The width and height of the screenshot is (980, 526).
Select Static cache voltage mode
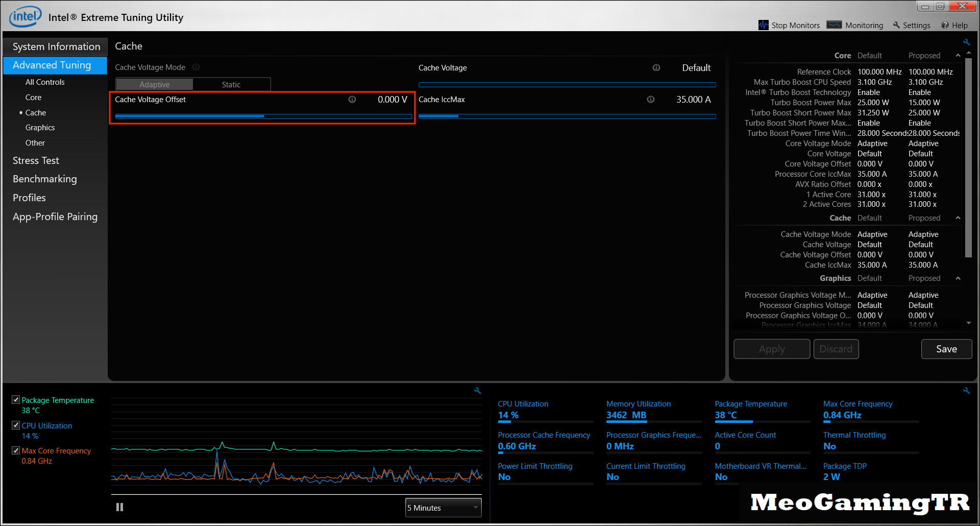[x=231, y=84]
